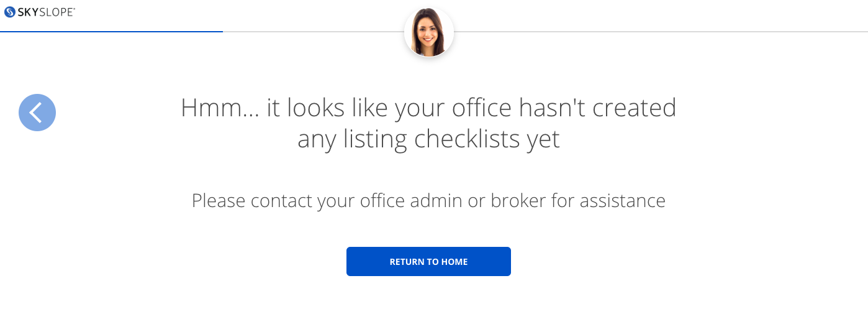The image size is (868, 319).
Task: Click the word "broker" in the help message
Action: pyautogui.click(x=514, y=201)
